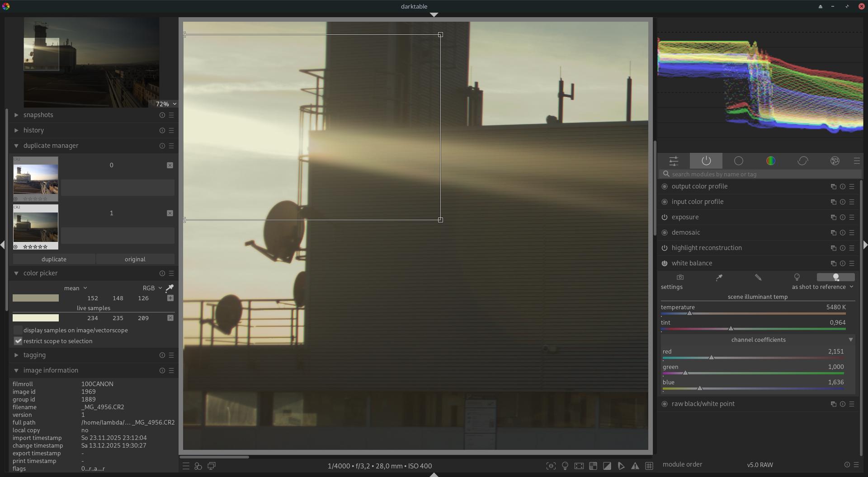Viewport: 868px width, 477px height.
Task: Switch to the quick access panel tab
Action: tap(674, 161)
